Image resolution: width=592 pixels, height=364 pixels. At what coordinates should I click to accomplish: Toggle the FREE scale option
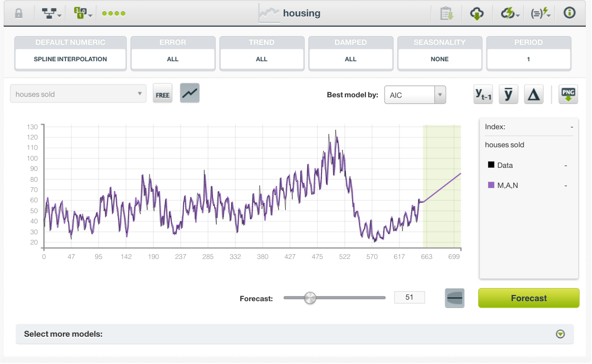163,94
